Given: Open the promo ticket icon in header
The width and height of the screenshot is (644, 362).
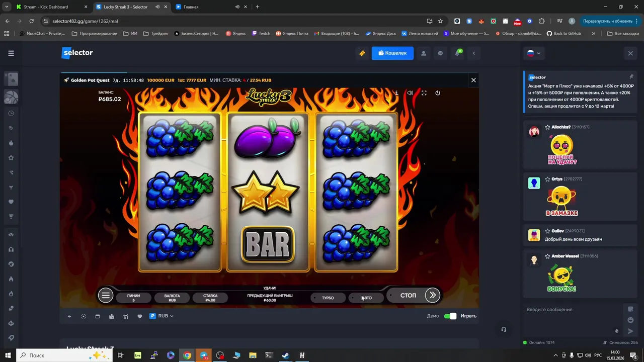Looking at the screenshot, I should tap(362, 53).
